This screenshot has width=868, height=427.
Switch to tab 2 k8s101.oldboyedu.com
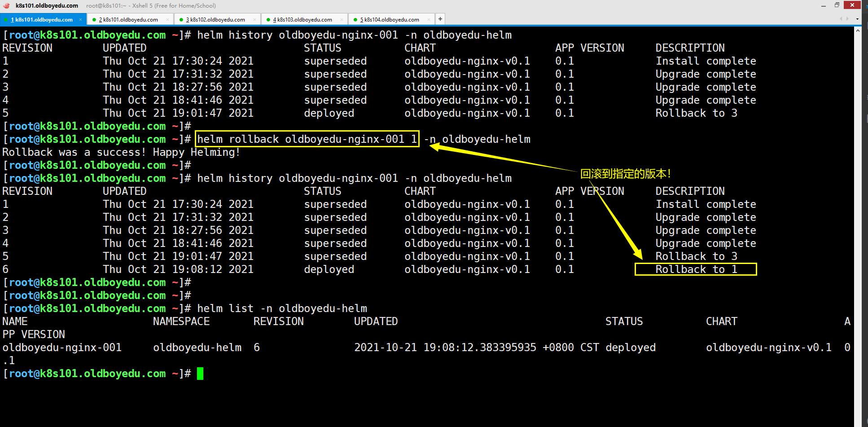[128, 20]
